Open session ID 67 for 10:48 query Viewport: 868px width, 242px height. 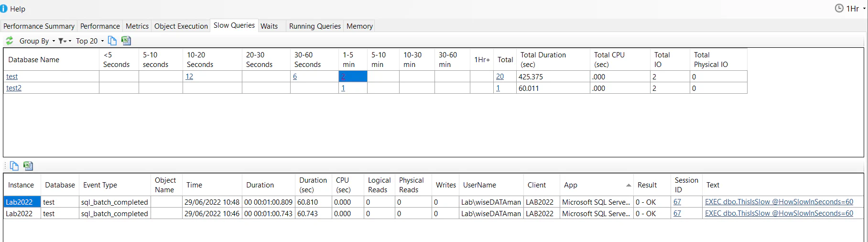(x=677, y=202)
